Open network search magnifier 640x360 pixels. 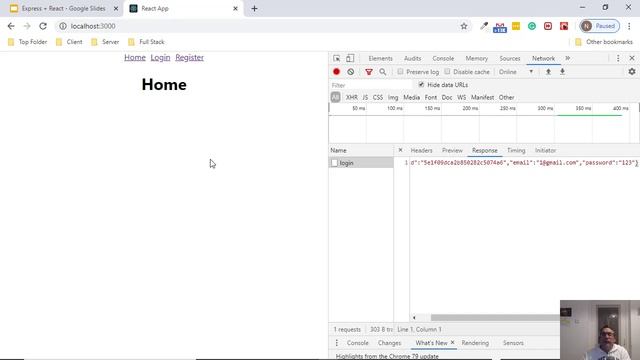[x=382, y=72]
